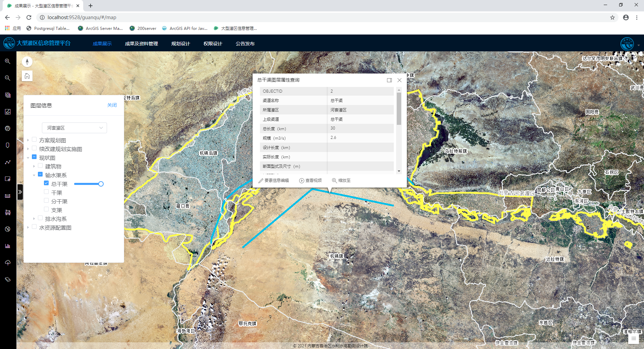The width and height of the screenshot is (644, 349).
Task: Select the box selection tool
Action: coord(8,179)
